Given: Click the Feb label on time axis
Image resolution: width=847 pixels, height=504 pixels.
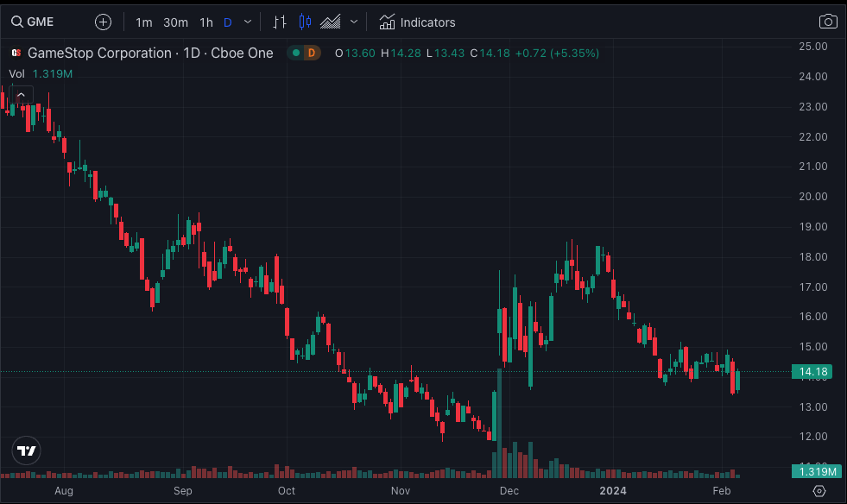Looking at the screenshot, I should [721, 490].
